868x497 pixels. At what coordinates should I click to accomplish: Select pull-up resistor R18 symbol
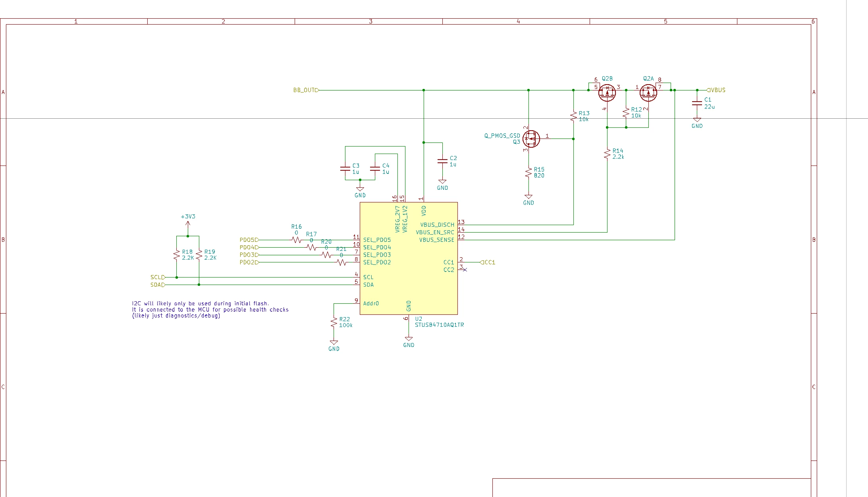coord(177,255)
